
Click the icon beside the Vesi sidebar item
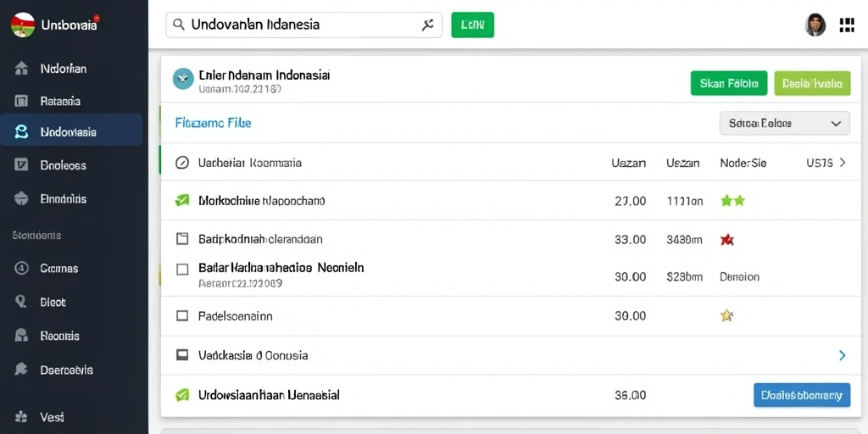pos(21,416)
